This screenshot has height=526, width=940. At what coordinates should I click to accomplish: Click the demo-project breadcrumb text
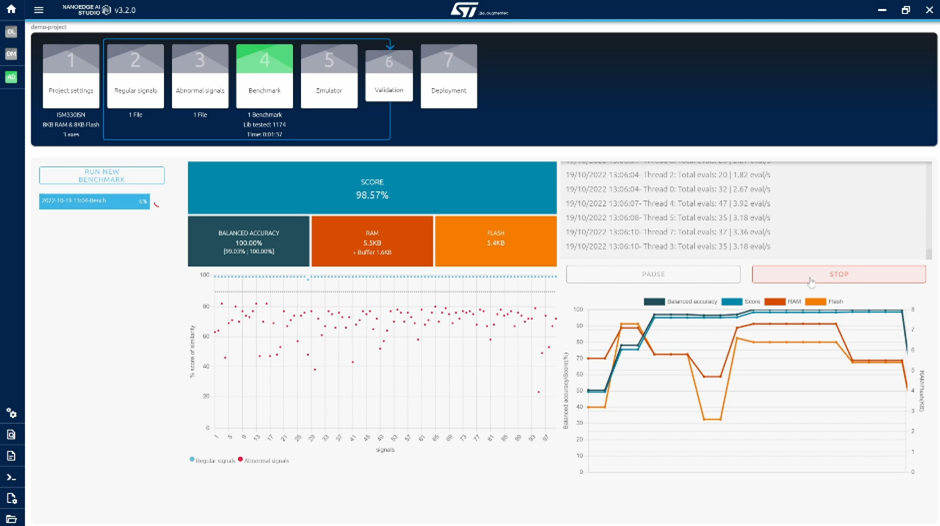[x=49, y=27]
